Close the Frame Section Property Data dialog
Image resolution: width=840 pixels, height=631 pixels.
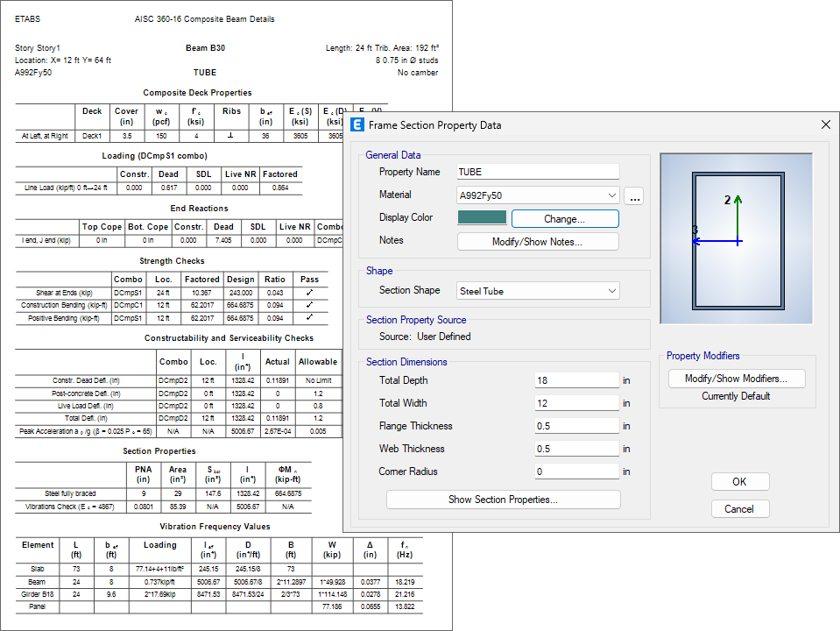825,125
